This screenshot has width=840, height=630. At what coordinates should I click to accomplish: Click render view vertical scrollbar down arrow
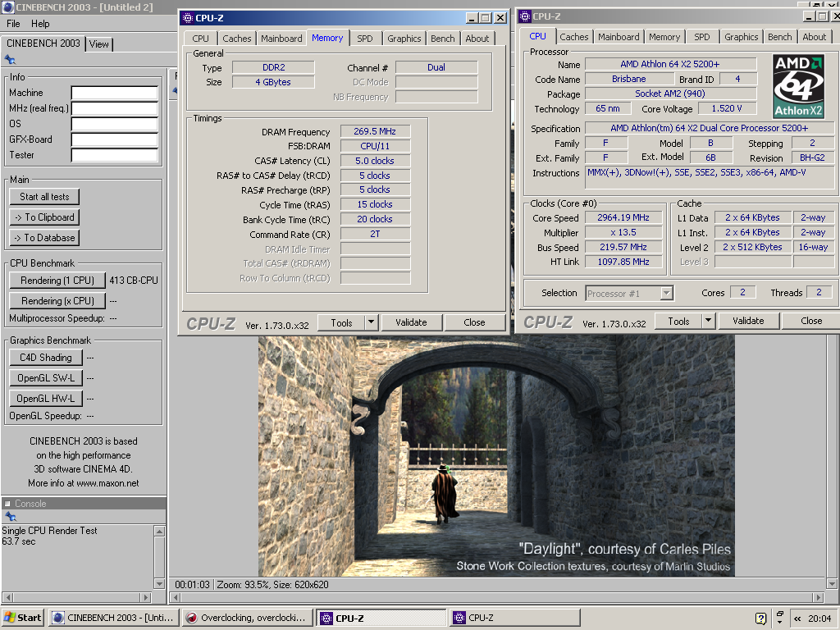click(832, 584)
